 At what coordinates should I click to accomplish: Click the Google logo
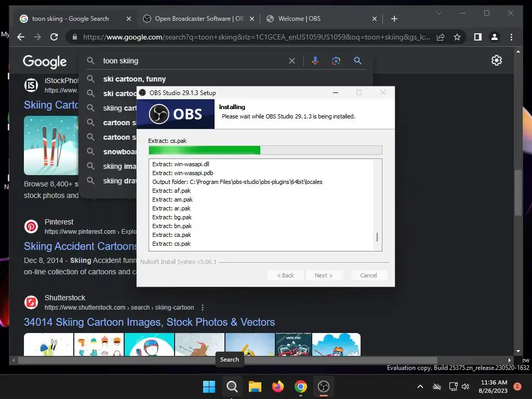coord(45,62)
